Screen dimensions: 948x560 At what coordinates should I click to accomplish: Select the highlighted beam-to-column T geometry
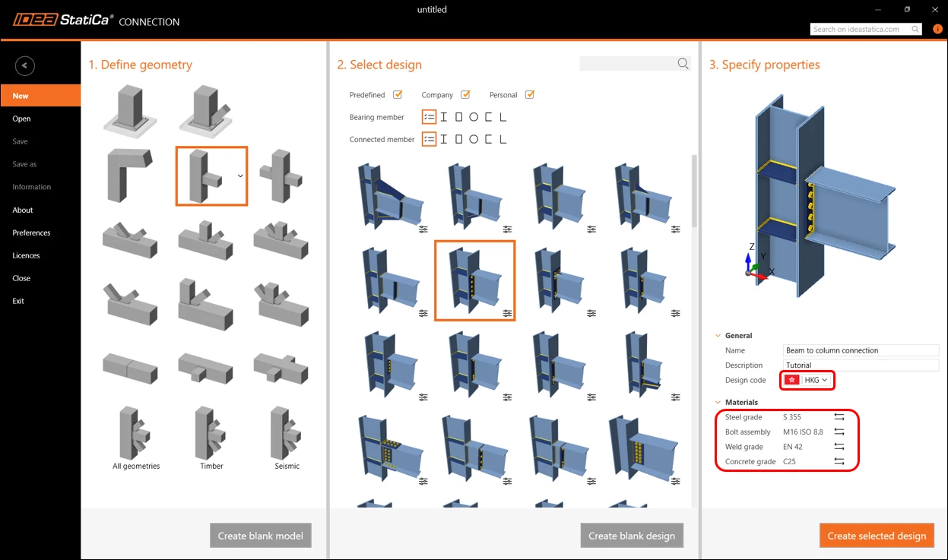tap(211, 176)
